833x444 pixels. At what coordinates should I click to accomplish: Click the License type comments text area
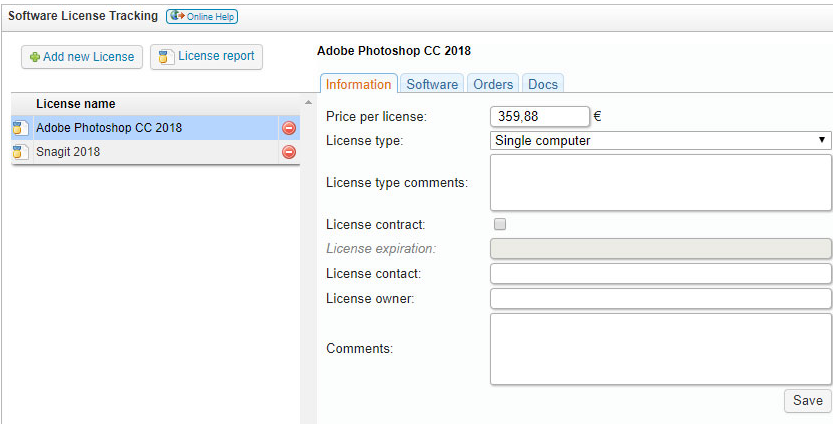tap(660, 183)
